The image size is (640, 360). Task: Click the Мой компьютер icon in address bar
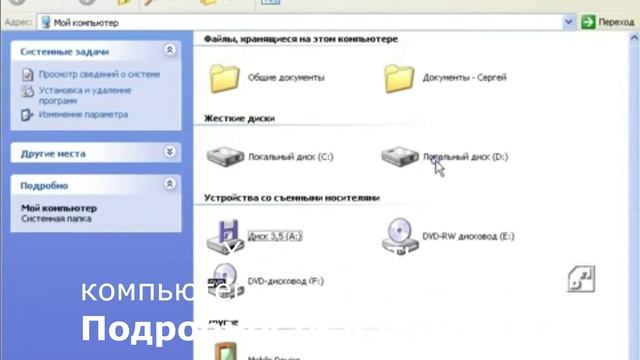[x=46, y=22]
